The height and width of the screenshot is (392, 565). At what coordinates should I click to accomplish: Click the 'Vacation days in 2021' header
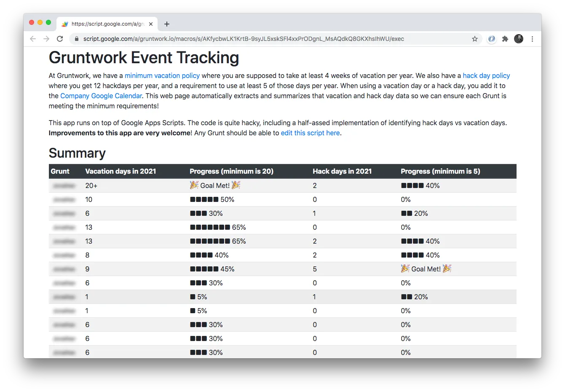(120, 171)
